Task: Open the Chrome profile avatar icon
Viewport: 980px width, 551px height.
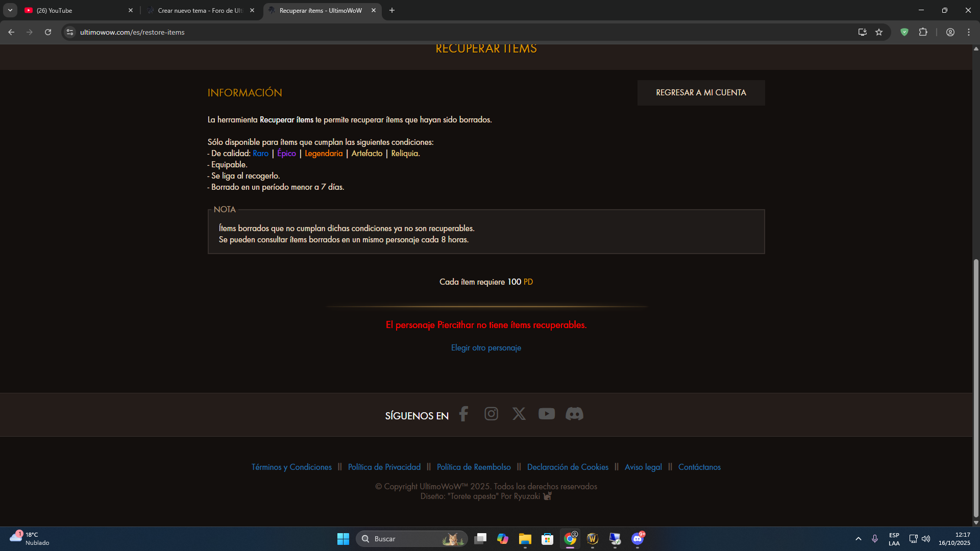Action: [950, 32]
